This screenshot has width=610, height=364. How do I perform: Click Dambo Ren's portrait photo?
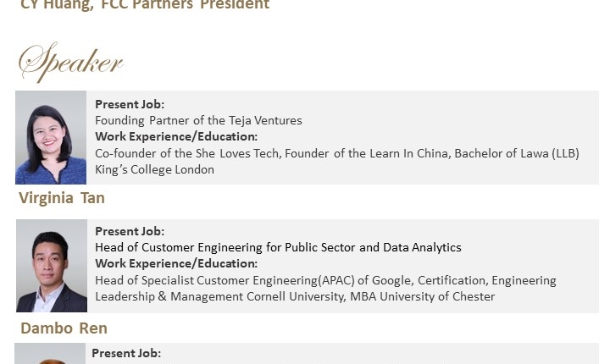(51, 266)
